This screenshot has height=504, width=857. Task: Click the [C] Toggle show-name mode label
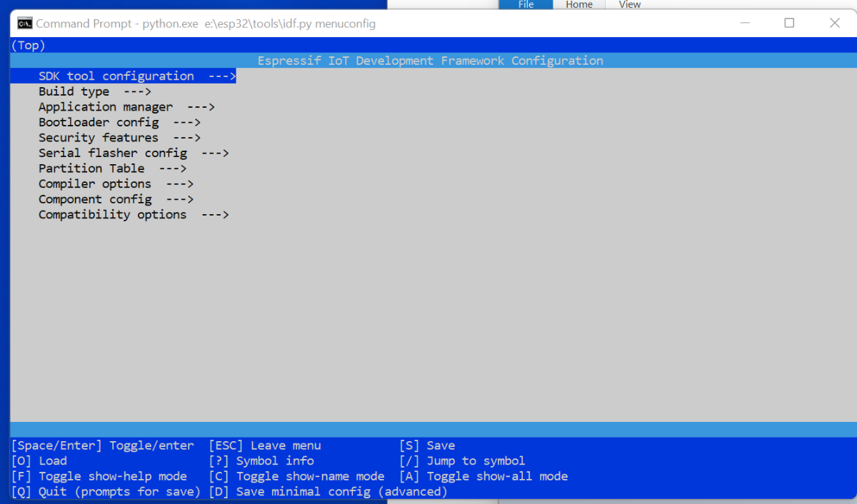[296, 476]
